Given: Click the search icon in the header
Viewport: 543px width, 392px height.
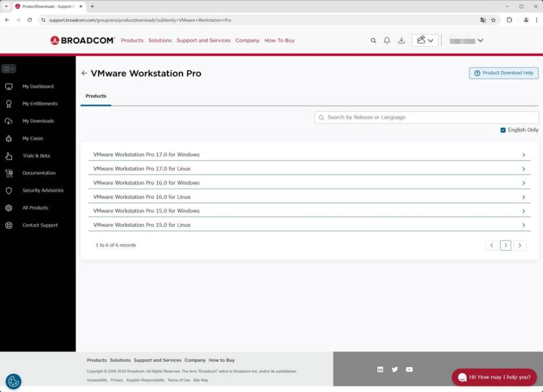Looking at the screenshot, I should click(x=373, y=40).
